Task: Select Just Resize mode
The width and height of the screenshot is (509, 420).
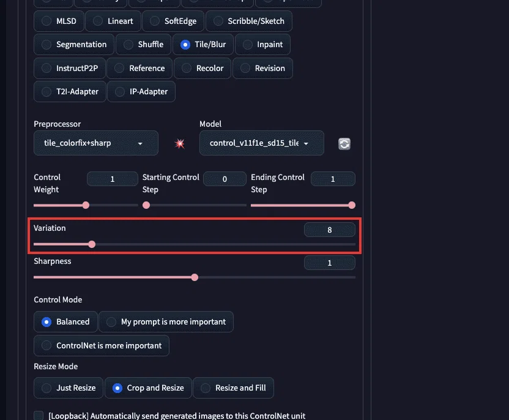Action: (69, 388)
